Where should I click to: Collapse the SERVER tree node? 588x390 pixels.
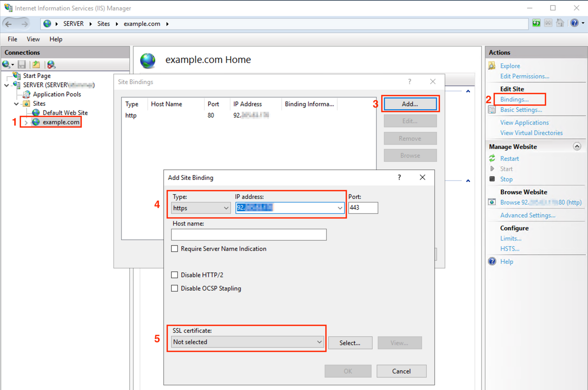click(x=7, y=85)
